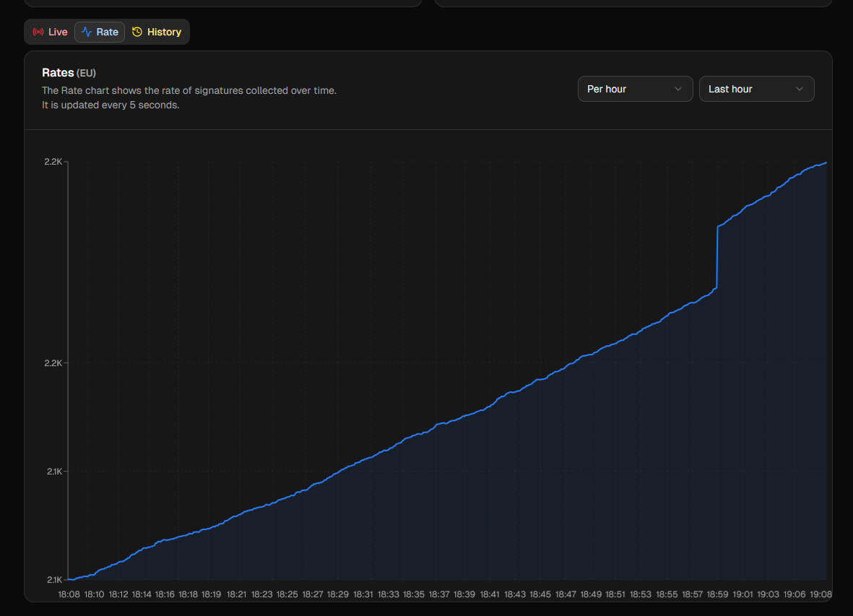Click the 18:08 time axis label
This screenshot has height=616, width=853.
click(69, 594)
